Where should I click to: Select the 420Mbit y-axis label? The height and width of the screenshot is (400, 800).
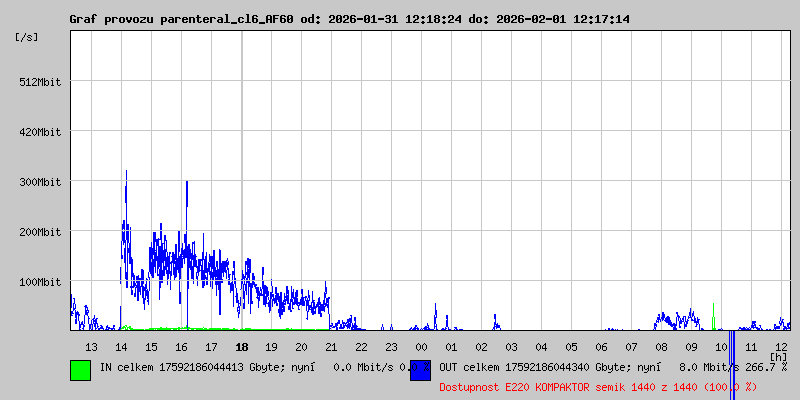(40, 132)
